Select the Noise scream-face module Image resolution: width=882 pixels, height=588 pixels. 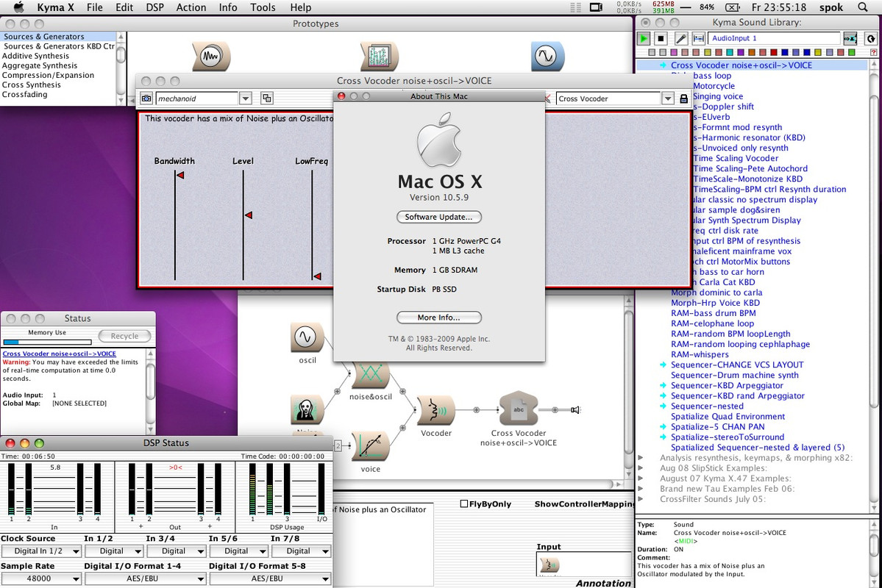click(x=307, y=410)
